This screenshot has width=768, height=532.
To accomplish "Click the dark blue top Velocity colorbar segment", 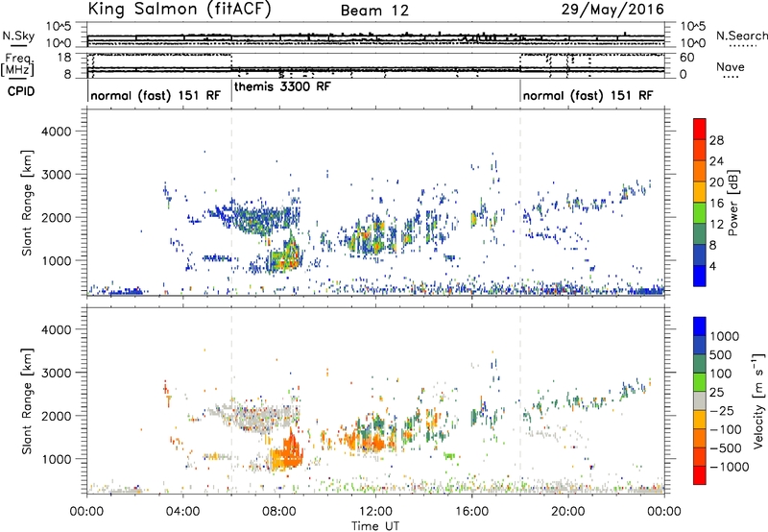I will point(700,326).
